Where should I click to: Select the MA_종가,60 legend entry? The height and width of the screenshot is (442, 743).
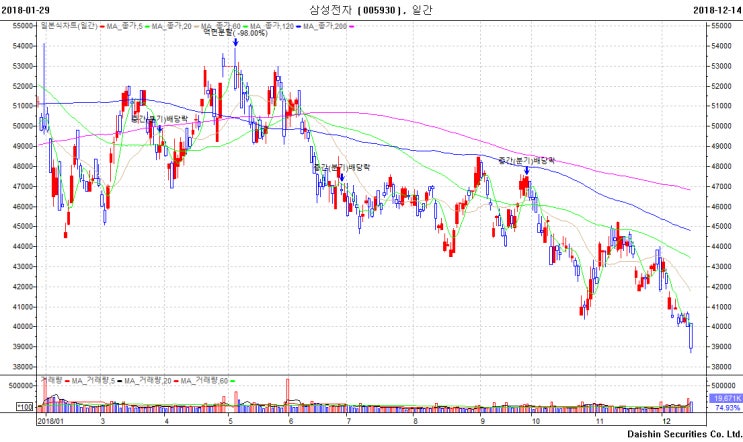click(x=221, y=26)
